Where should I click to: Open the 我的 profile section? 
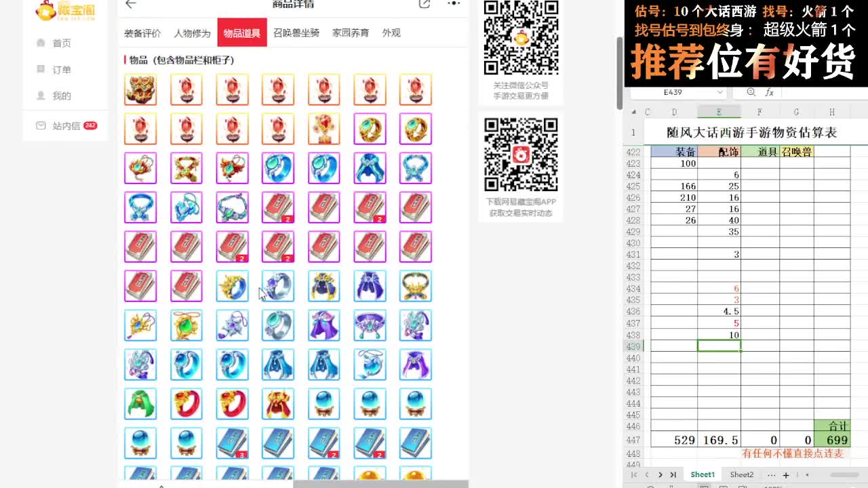(x=61, y=95)
